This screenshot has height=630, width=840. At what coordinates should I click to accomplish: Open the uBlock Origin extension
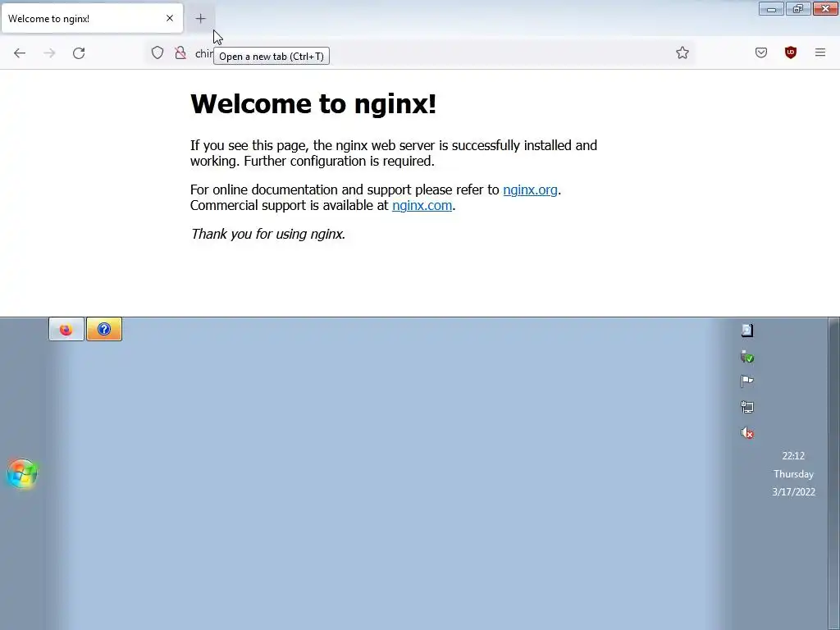(790, 52)
